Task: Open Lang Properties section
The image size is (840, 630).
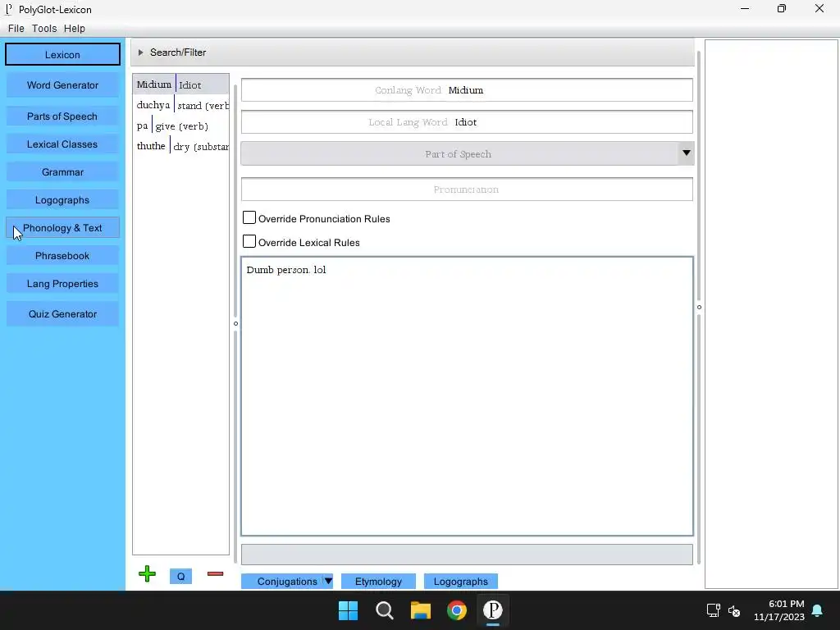Action: tap(62, 283)
